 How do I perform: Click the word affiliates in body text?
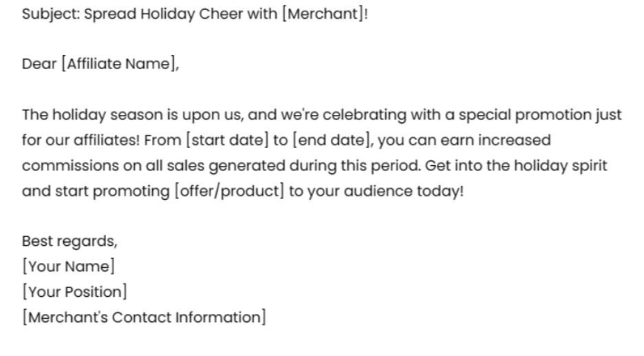(x=107, y=140)
